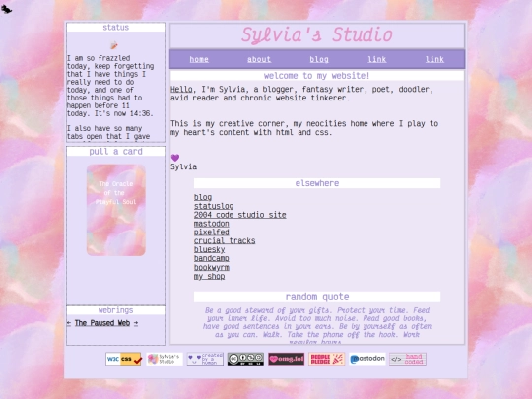This screenshot has width=532, height=399.
Task: Pull the Oracle of the Playful Soul card
Action: (x=116, y=210)
